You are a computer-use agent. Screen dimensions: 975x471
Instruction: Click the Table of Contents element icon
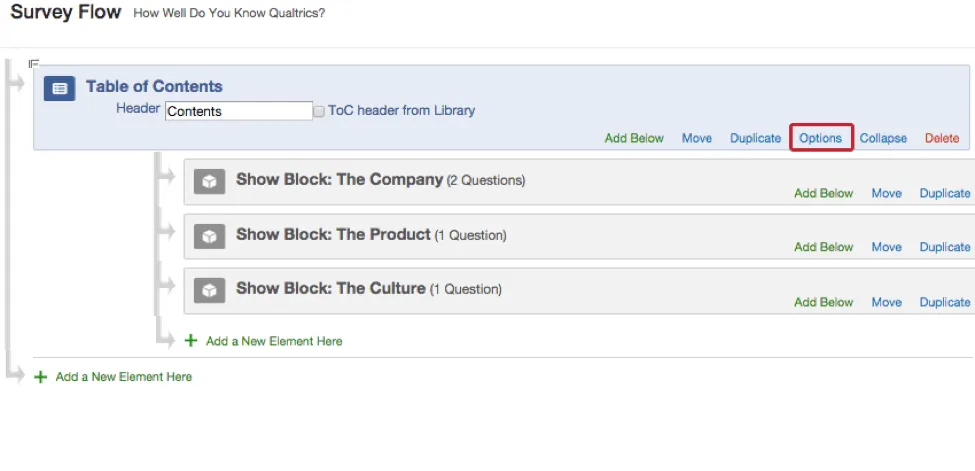[x=60, y=88]
